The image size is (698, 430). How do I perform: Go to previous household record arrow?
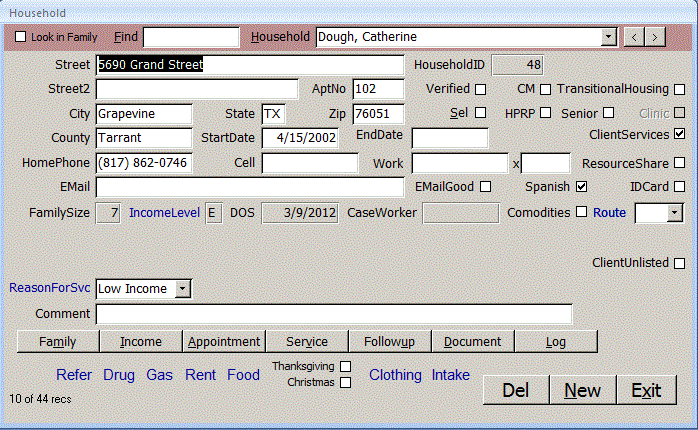634,37
